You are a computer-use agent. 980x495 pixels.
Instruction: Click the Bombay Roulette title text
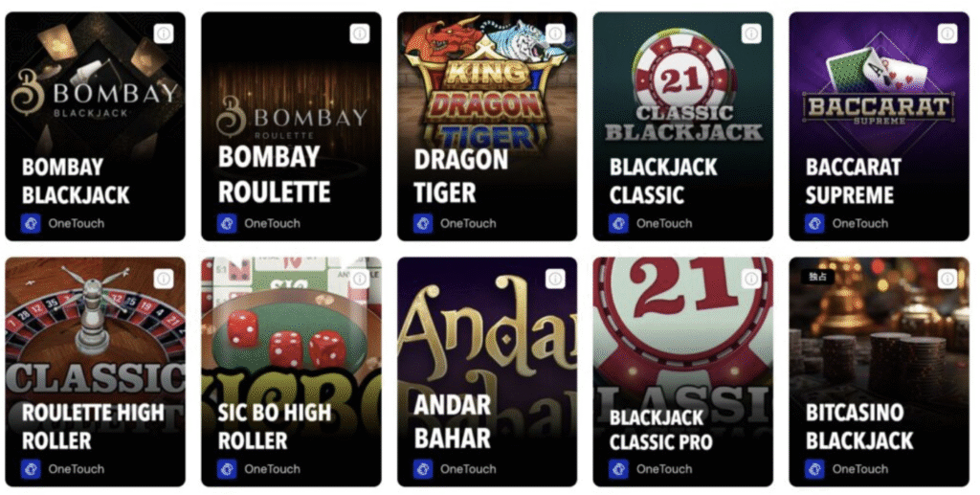click(x=275, y=174)
